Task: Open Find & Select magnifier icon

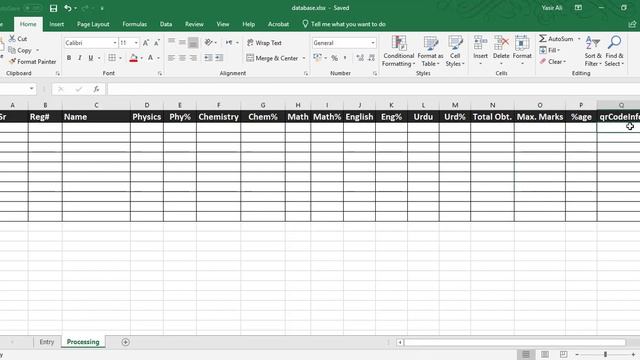Action: (614, 43)
